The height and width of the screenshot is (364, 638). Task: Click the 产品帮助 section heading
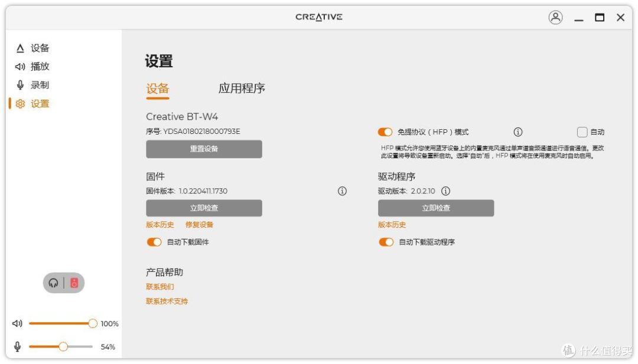coord(164,272)
